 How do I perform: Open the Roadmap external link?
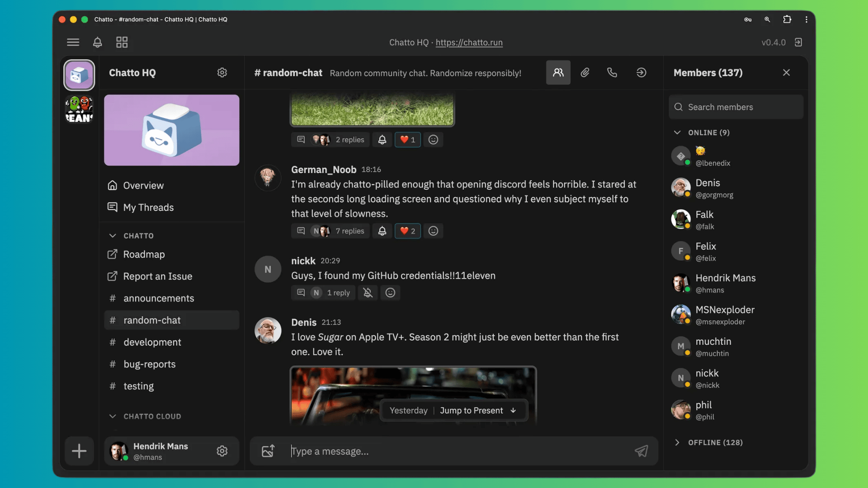click(172, 254)
